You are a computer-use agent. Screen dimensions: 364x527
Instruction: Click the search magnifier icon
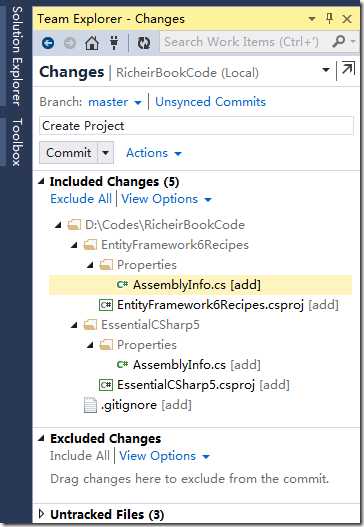tap(338, 42)
